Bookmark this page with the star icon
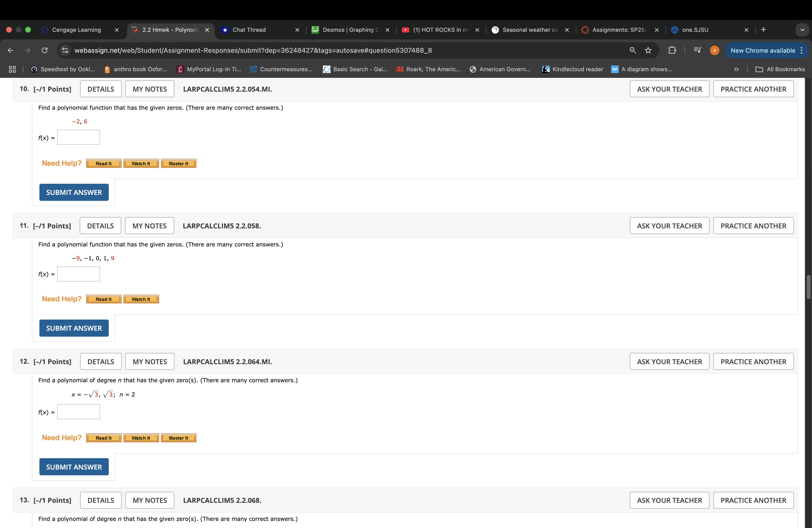This screenshot has width=812, height=528. click(648, 51)
